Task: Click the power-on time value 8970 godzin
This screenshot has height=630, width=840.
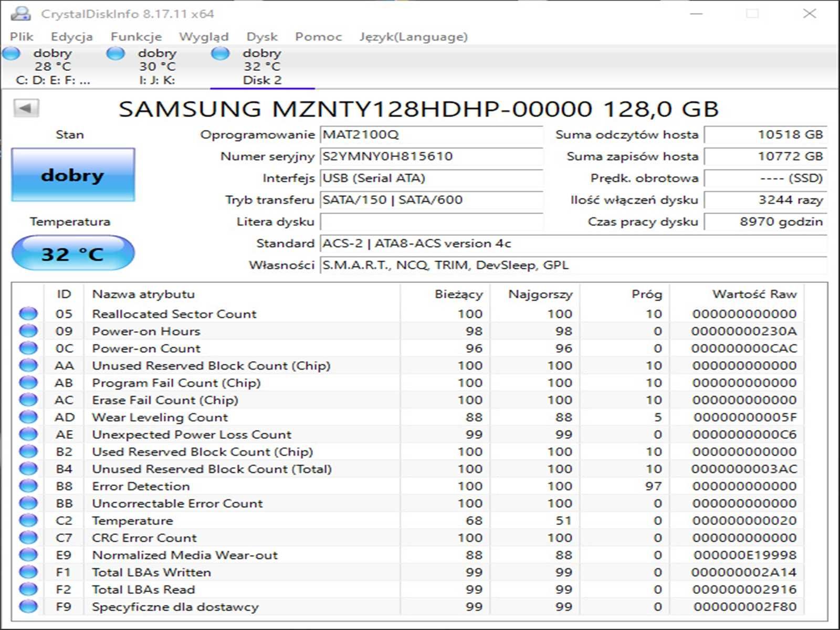Action: click(765, 222)
